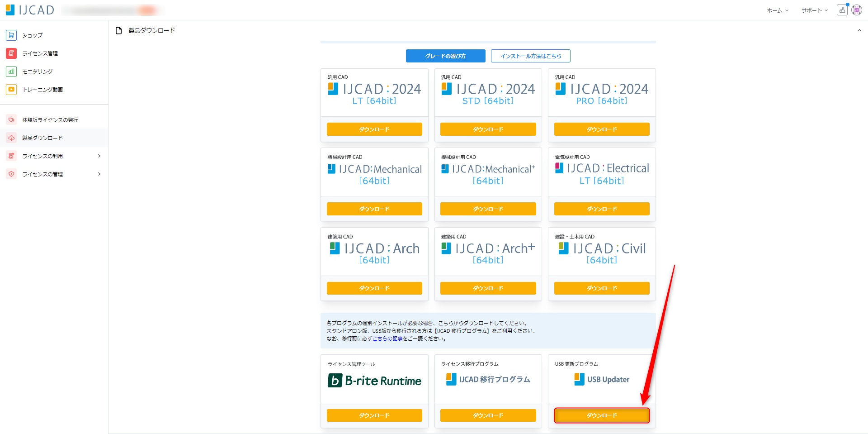The image size is (868, 434).
Task: Click the グレードの選び方 button
Action: [445, 56]
